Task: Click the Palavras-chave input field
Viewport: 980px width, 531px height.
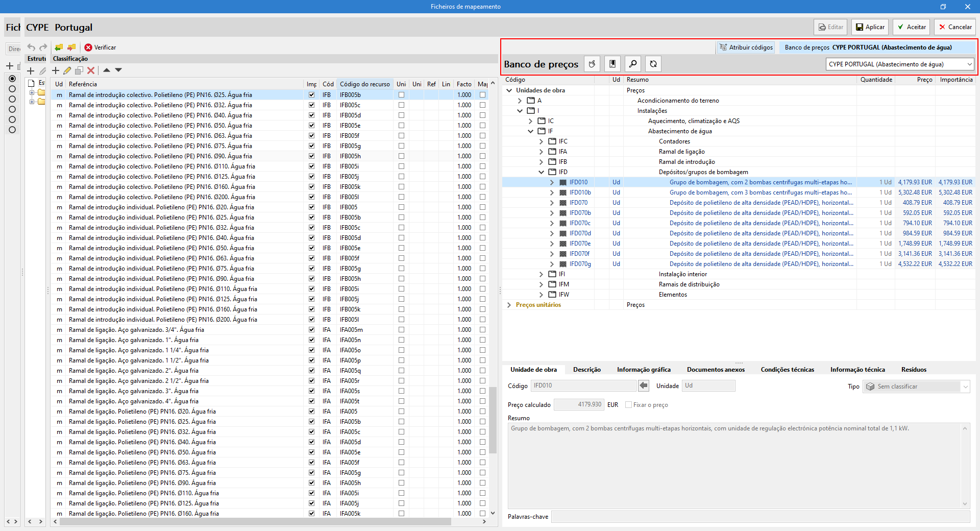Action: 760,517
